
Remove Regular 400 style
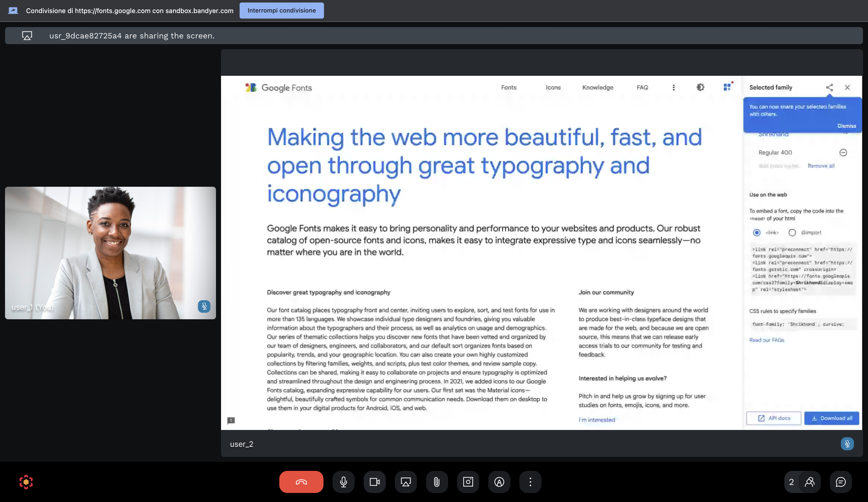843,153
